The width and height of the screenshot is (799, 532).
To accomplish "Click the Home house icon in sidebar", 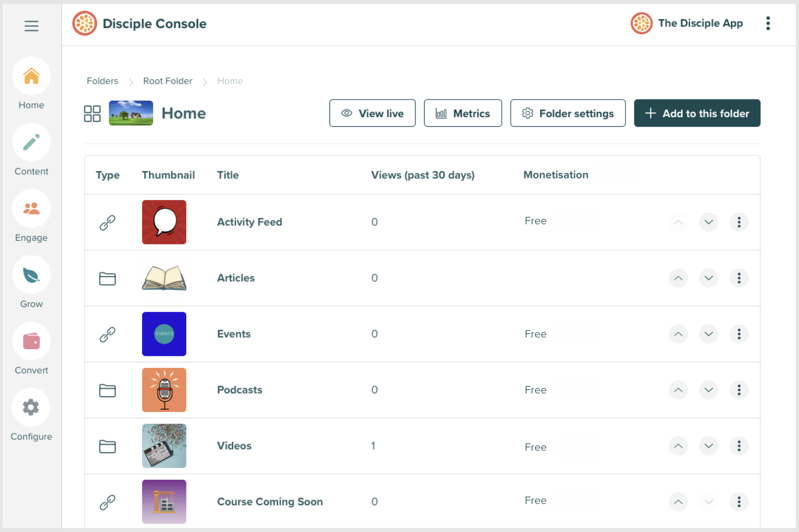I will pyautogui.click(x=31, y=76).
